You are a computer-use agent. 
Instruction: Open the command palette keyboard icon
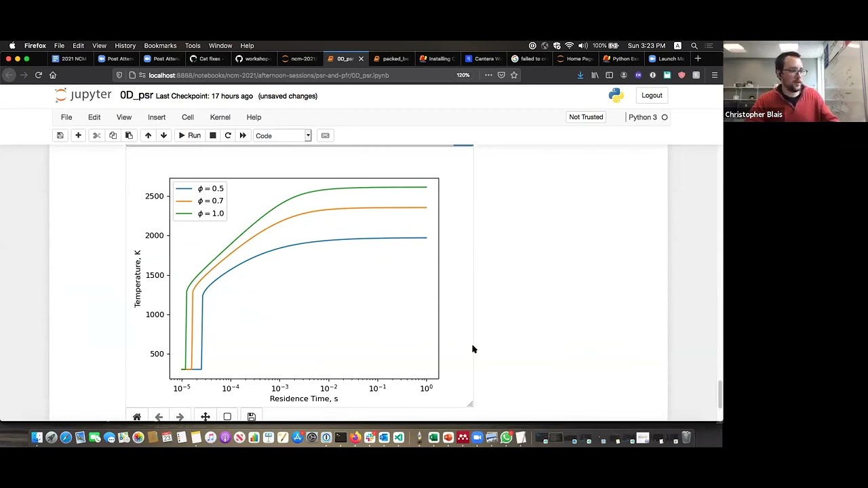tap(325, 136)
